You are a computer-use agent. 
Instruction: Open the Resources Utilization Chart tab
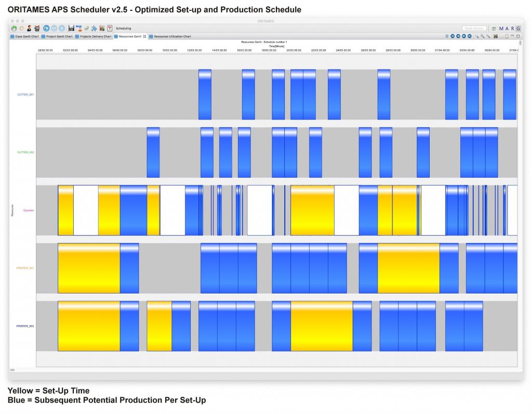170,36
